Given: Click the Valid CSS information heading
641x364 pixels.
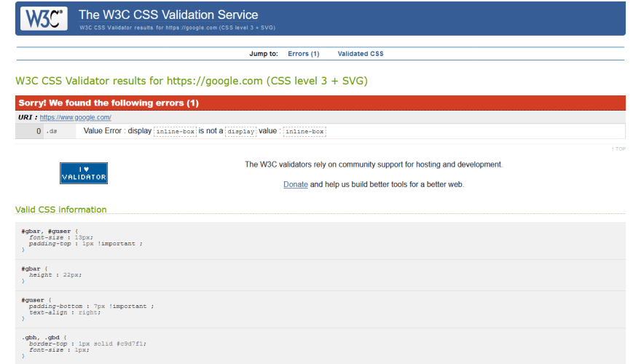Looking at the screenshot, I should (61, 210).
